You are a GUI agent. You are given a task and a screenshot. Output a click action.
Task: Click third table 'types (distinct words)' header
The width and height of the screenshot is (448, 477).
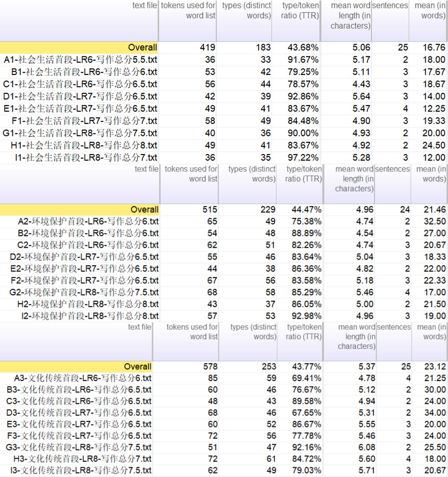click(x=253, y=332)
